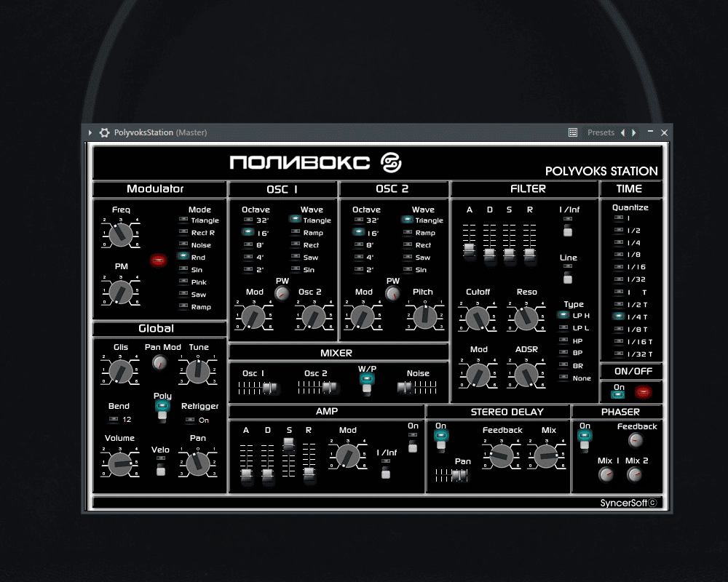728x582 pixels.
Task: Select Modulator mode Noise
Action: click(184, 244)
